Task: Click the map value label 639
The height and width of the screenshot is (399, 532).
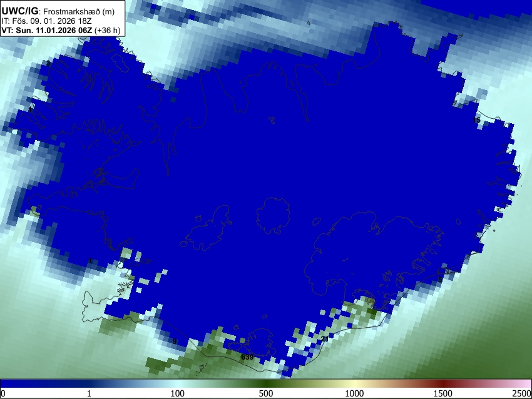Action: coord(247,357)
